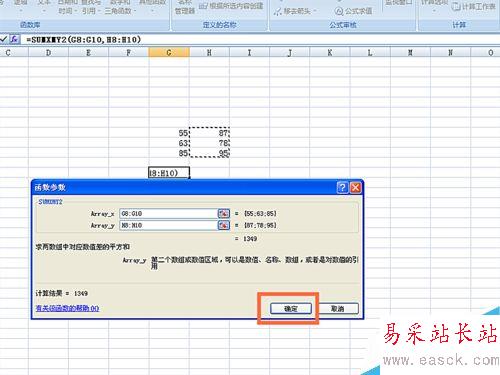
Task: Click the cell containing 85
Action: (169, 153)
